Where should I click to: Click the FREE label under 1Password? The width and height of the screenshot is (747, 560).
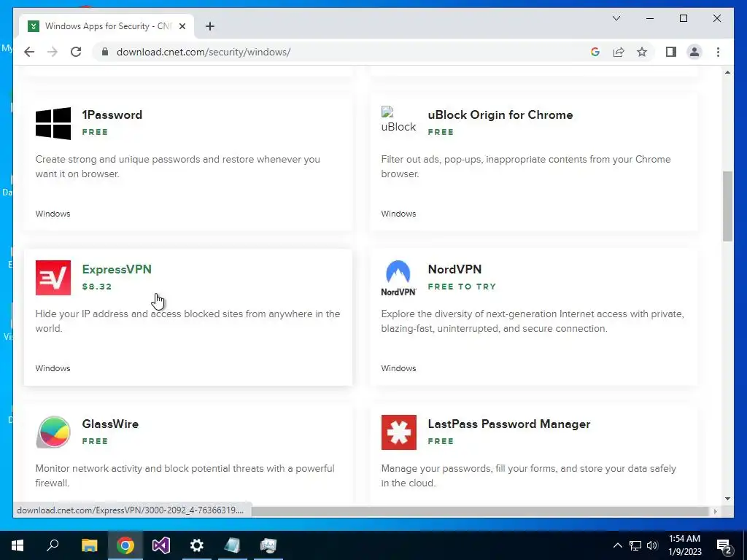95,132
